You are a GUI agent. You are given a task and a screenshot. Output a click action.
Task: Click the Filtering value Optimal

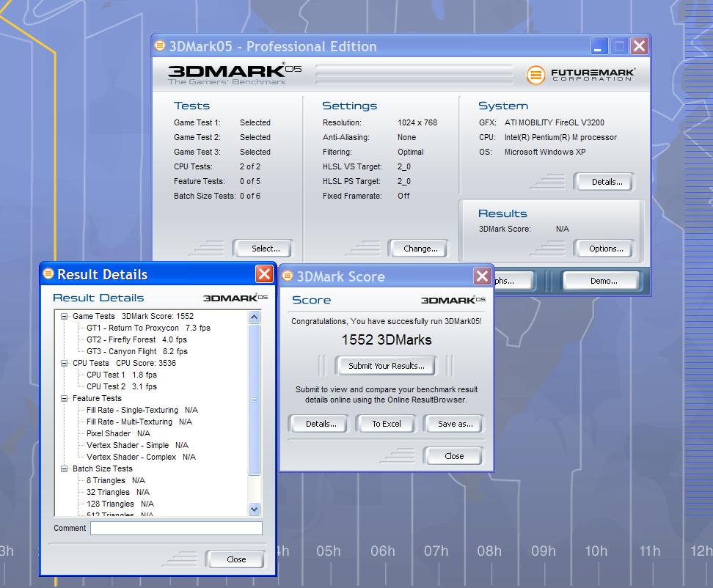(x=410, y=152)
